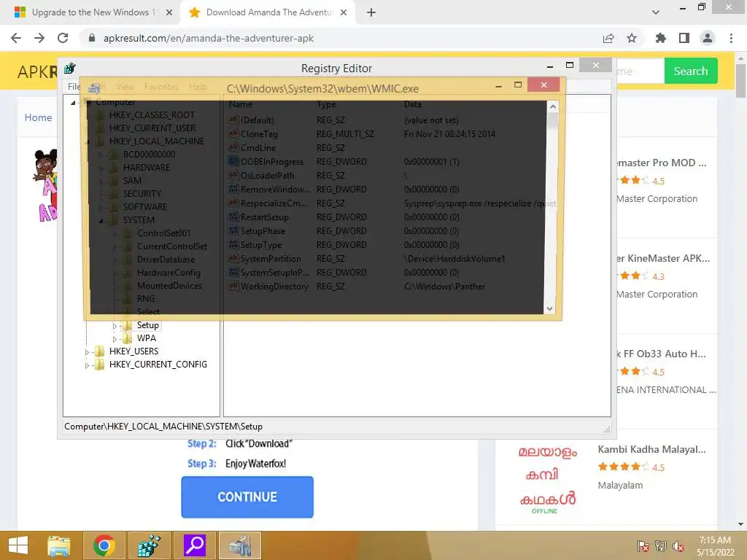Image resolution: width=747 pixels, height=560 pixels.
Task: Select HKEY_USERS in the tree
Action: pyautogui.click(x=134, y=351)
